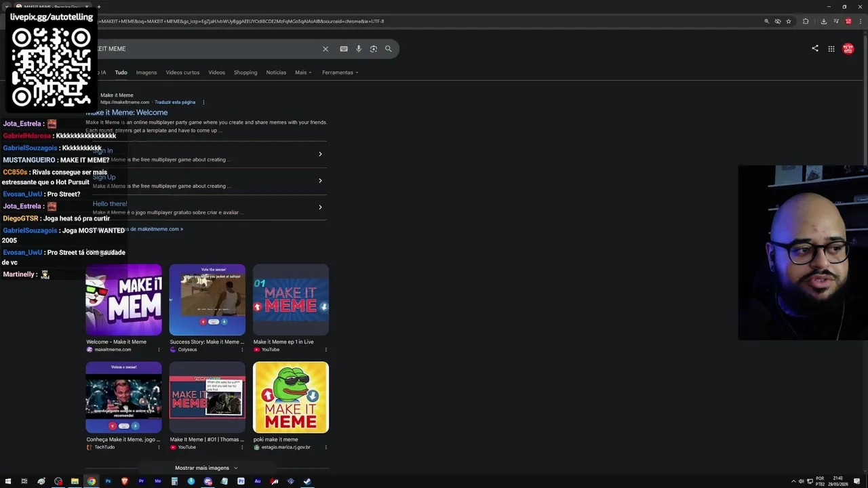Screen dimensions: 868x488
Task: Open the Google apps grid
Action: [831, 49]
